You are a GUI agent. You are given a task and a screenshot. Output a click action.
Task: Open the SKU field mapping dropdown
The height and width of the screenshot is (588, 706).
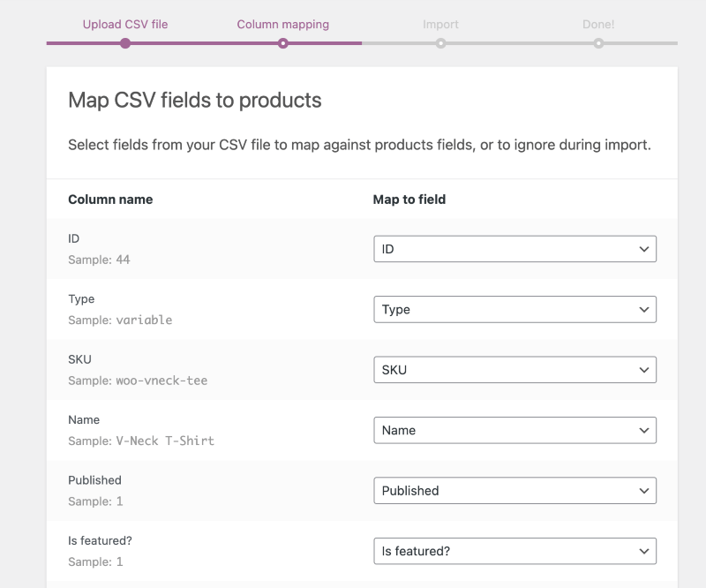(514, 369)
